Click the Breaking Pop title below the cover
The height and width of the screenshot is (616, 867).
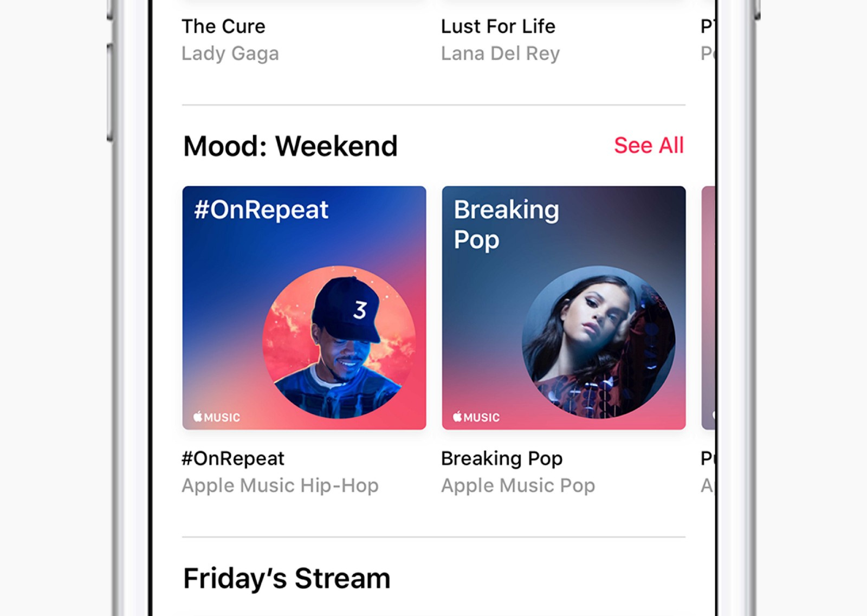click(502, 459)
